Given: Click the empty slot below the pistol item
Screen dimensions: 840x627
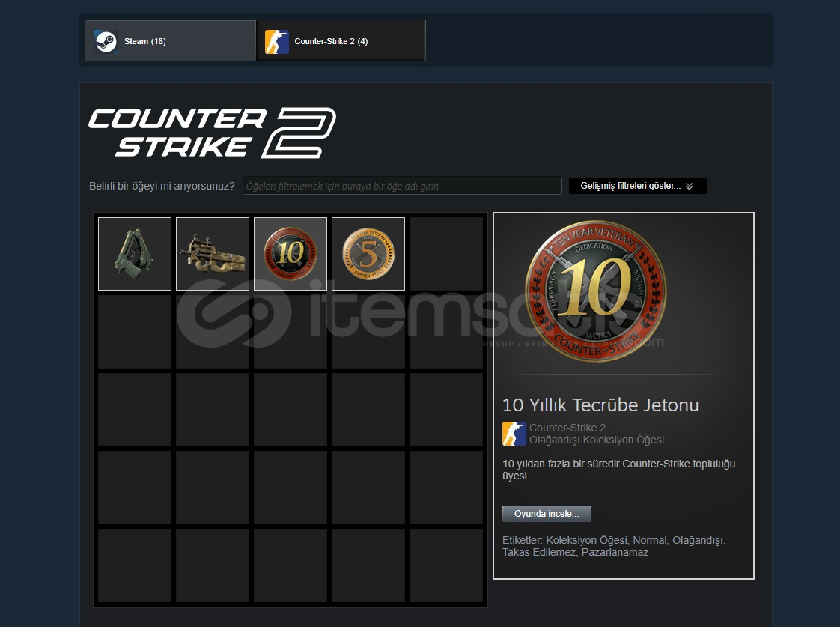Looking at the screenshot, I should 135,332.
